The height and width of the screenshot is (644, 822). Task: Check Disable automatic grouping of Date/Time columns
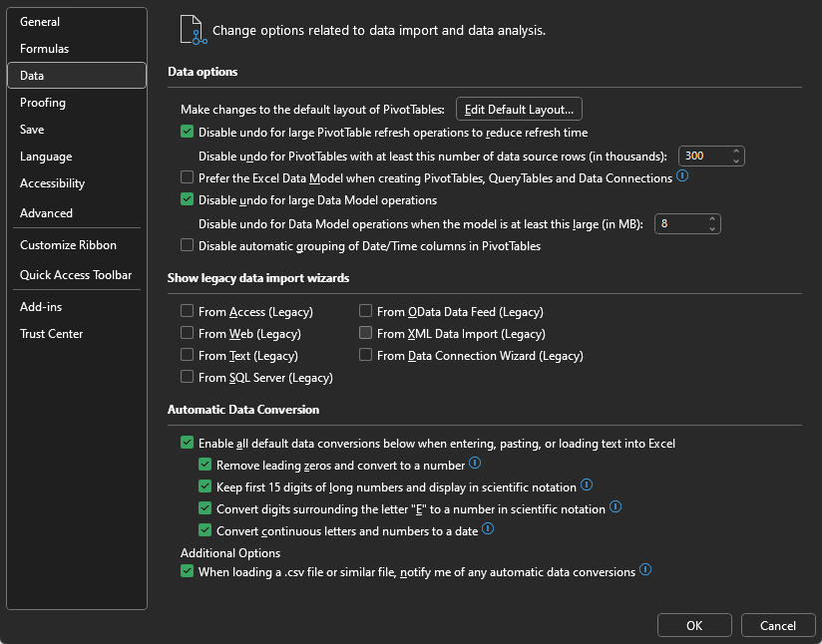[x=188, y=245]
